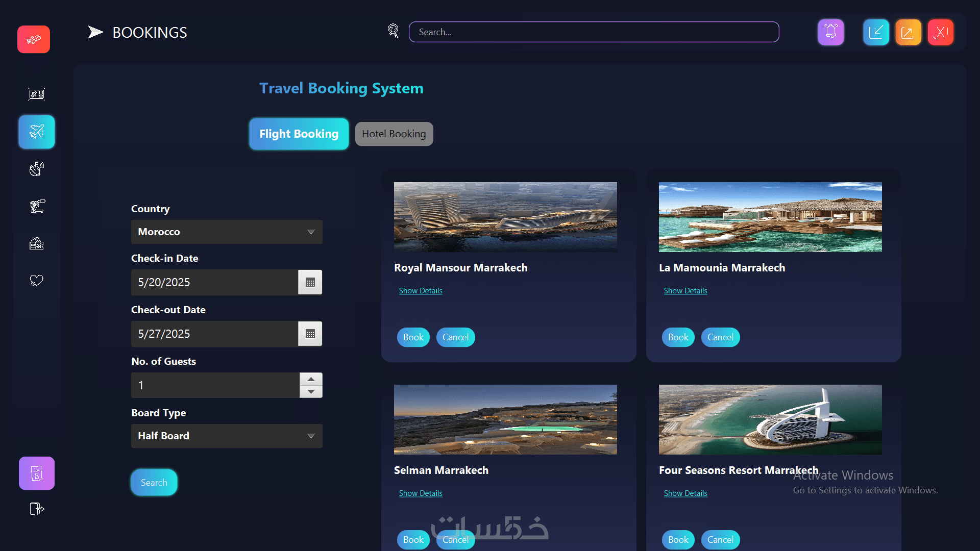The height and width of the screenshot is (551, 980).
Task: Expand the Country dropdown showing Morocco
Action: [227, 232]
